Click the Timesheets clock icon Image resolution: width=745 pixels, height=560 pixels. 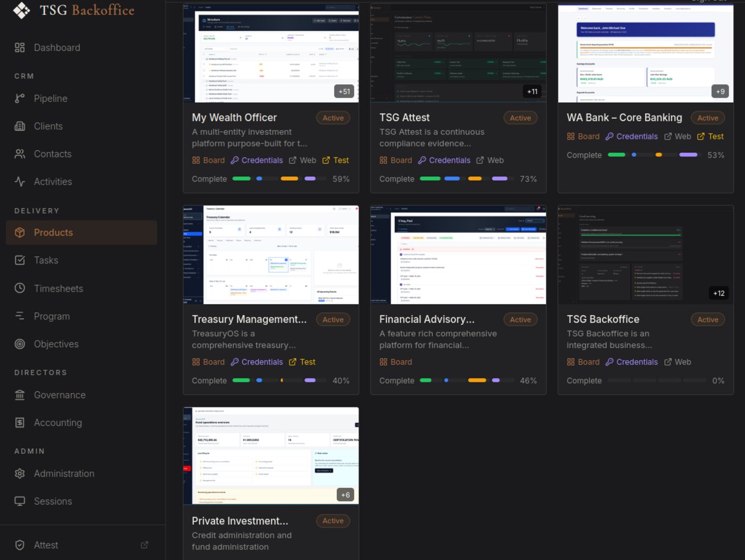(20, 288)
